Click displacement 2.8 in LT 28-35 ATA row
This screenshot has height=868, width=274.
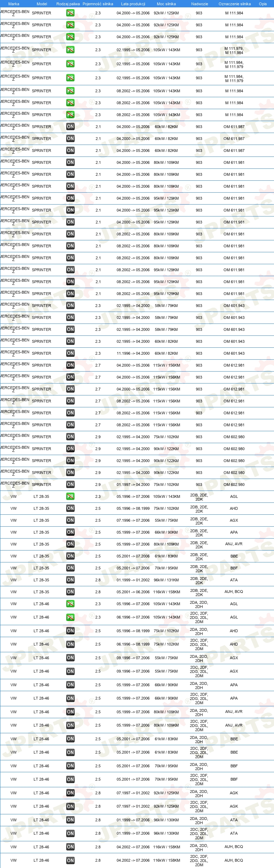pos(98,580)
